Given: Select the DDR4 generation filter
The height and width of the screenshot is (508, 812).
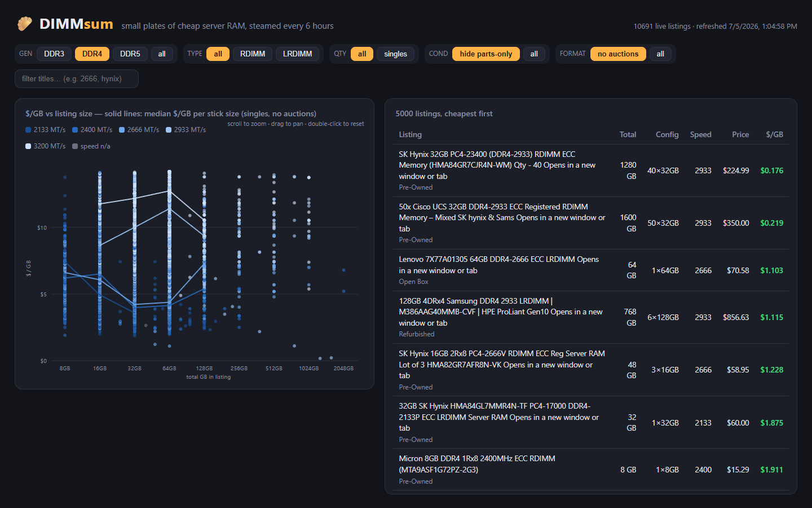Looking at the screenshot, I should pyautogui.click(x=92, y=54).
